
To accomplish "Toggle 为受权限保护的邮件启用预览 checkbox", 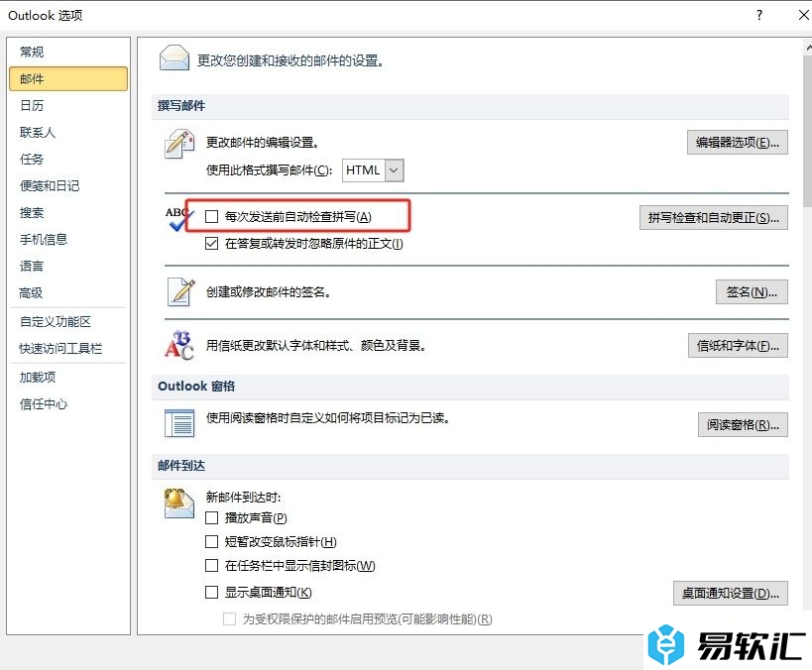I will click(x=229, y=618).
